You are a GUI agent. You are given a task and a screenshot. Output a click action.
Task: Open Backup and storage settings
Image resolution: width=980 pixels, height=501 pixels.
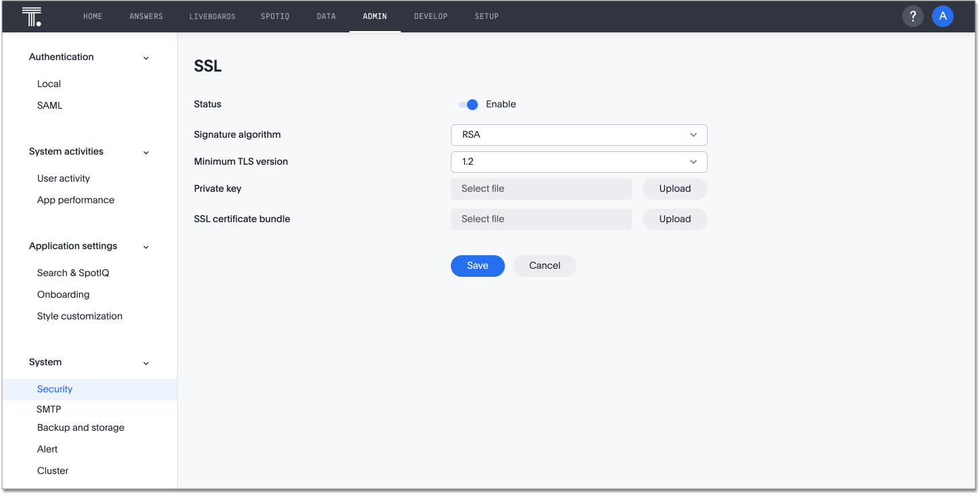[x=80, y=427]
